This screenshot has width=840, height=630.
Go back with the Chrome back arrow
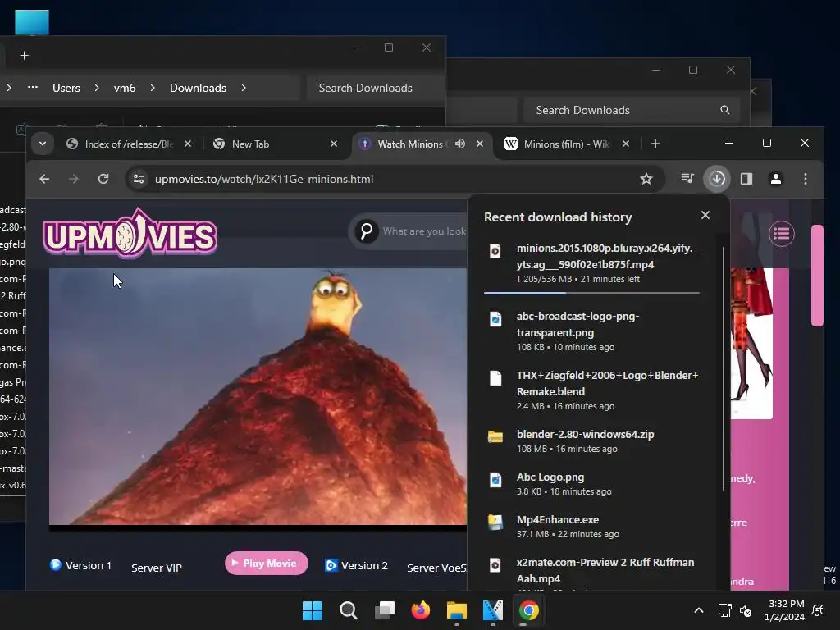pyautogui.click(x=44, y=179)
